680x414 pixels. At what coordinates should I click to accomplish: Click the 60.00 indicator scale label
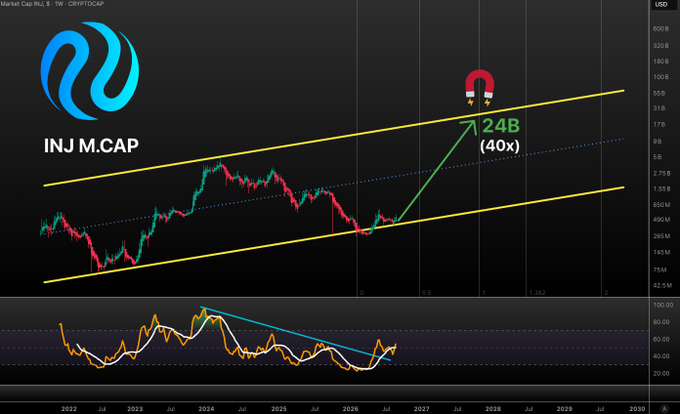click(x=661, y=339)
